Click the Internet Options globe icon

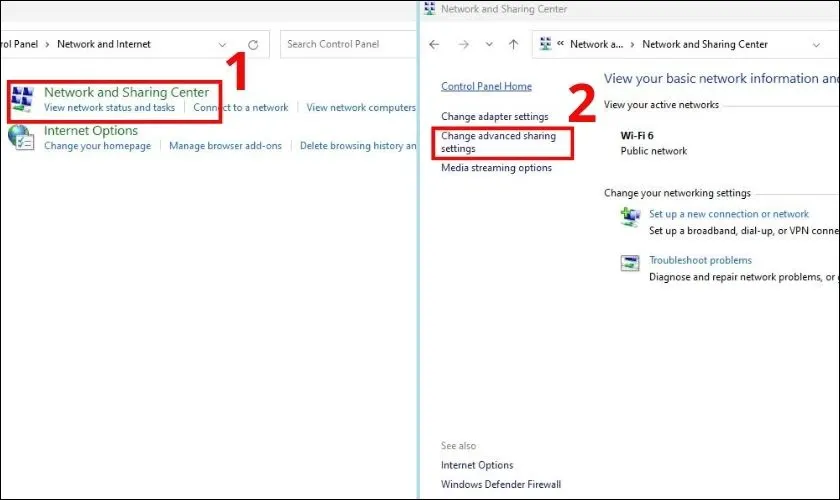[x=21, y=137]
